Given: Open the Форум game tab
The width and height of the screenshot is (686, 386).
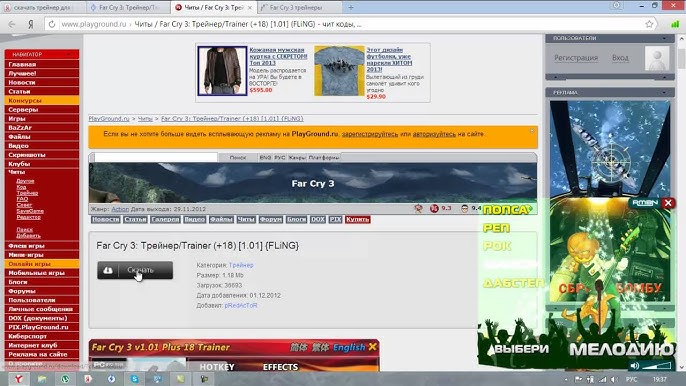Looking at the screenshot, I should (x=270, y=219).
